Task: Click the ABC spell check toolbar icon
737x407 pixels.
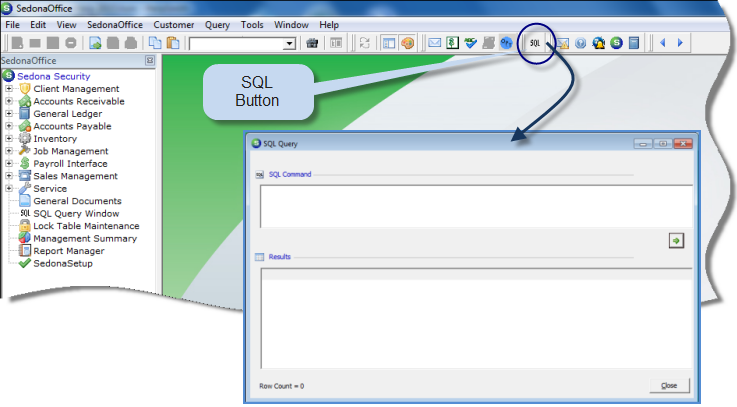Action: pos(470,43)
